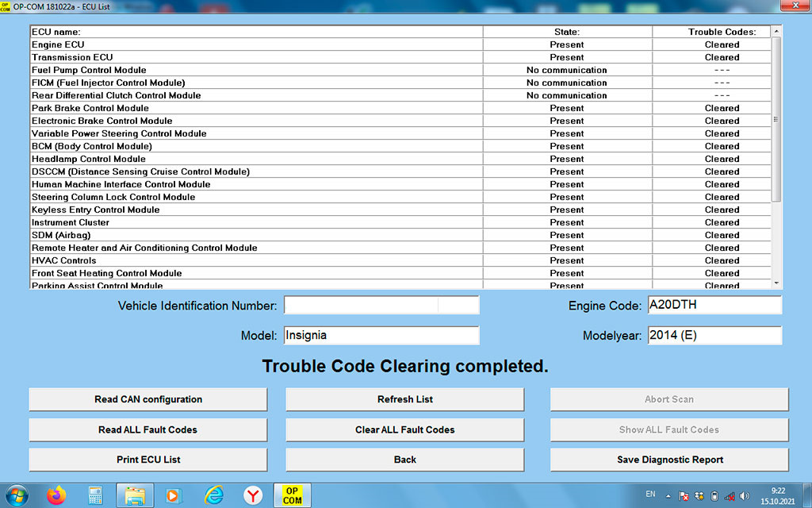Select the Engine ECU row
This screenshot has width=812, height=508.
tap(400, 44)
